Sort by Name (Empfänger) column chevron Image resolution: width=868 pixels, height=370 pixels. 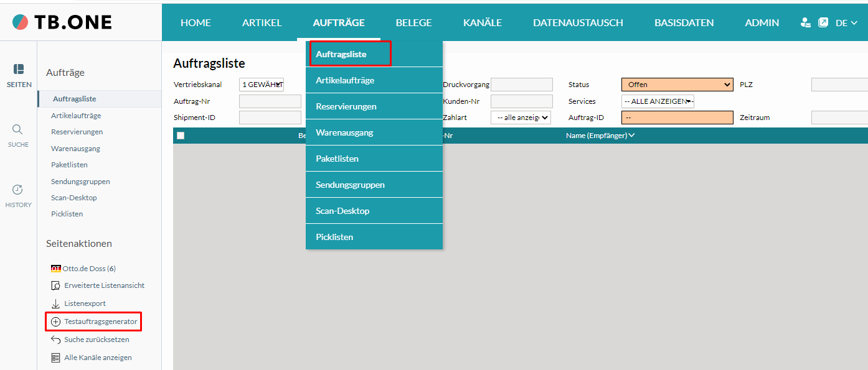632,136
